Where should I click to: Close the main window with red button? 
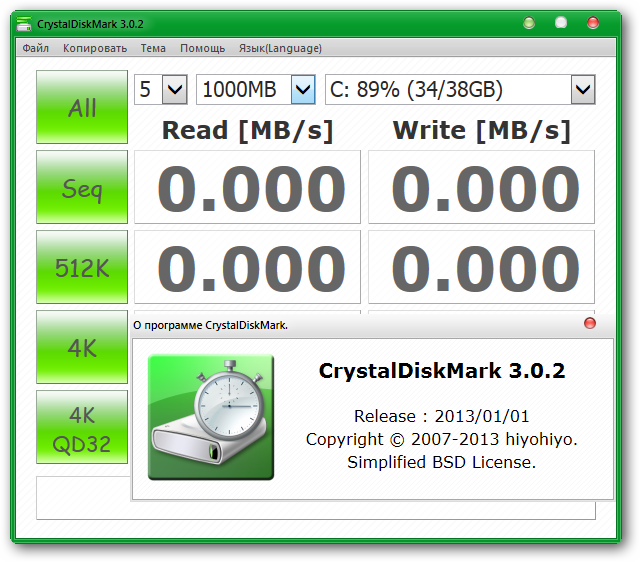(593, 23)
